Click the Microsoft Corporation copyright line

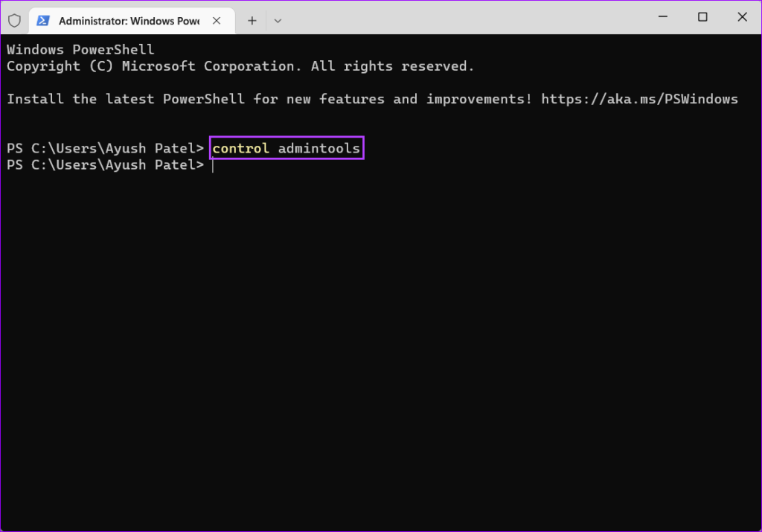point(240,66)
